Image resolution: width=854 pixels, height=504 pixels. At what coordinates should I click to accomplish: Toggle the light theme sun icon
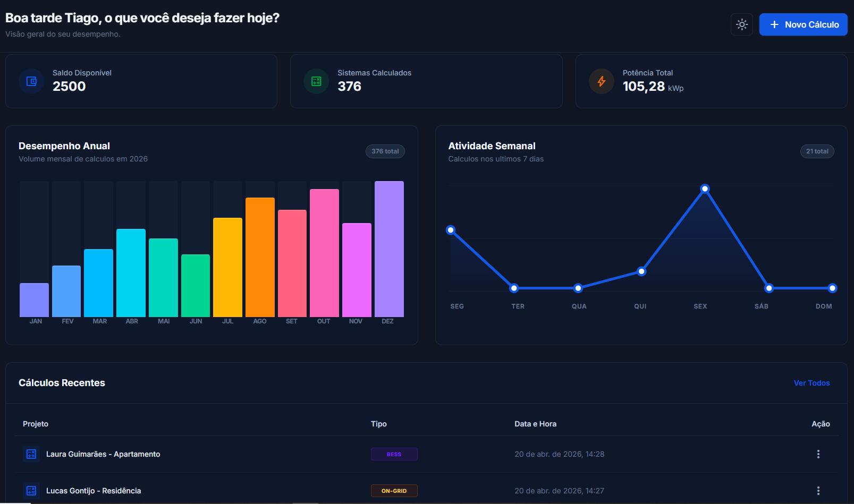pyautogui.click(x=741, y=24)
